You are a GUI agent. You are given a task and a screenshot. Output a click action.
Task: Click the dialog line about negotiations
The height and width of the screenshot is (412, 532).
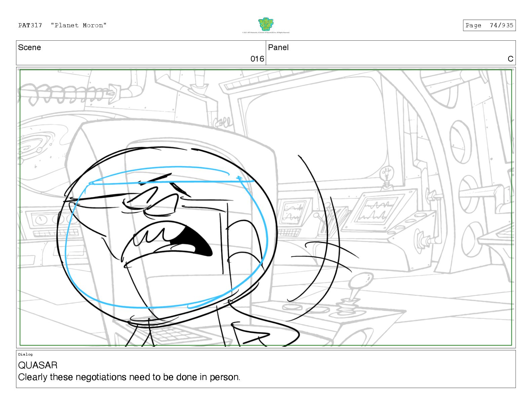129,377
